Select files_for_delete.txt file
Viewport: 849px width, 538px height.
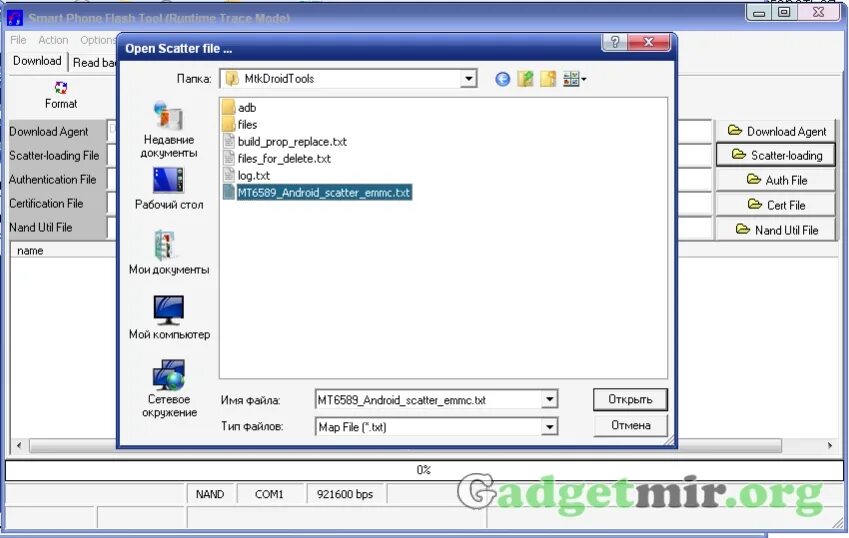[277, 159]
